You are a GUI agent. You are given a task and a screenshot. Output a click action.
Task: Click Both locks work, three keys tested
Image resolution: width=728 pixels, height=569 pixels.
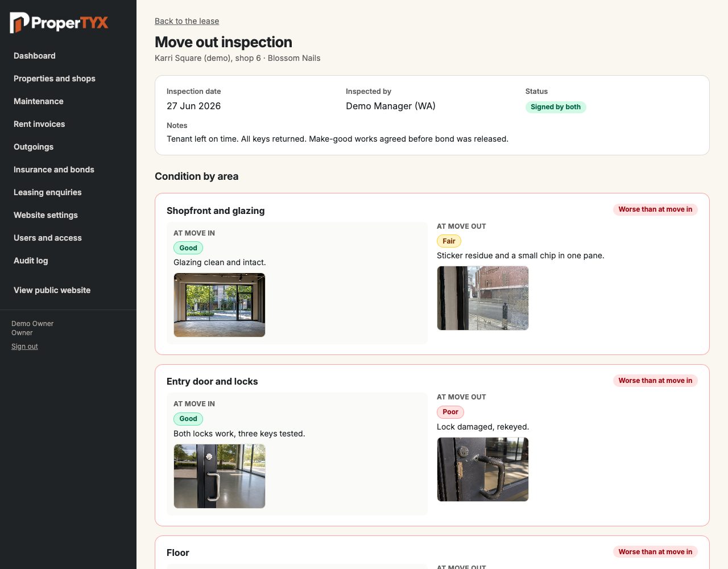tap(239, 434)
